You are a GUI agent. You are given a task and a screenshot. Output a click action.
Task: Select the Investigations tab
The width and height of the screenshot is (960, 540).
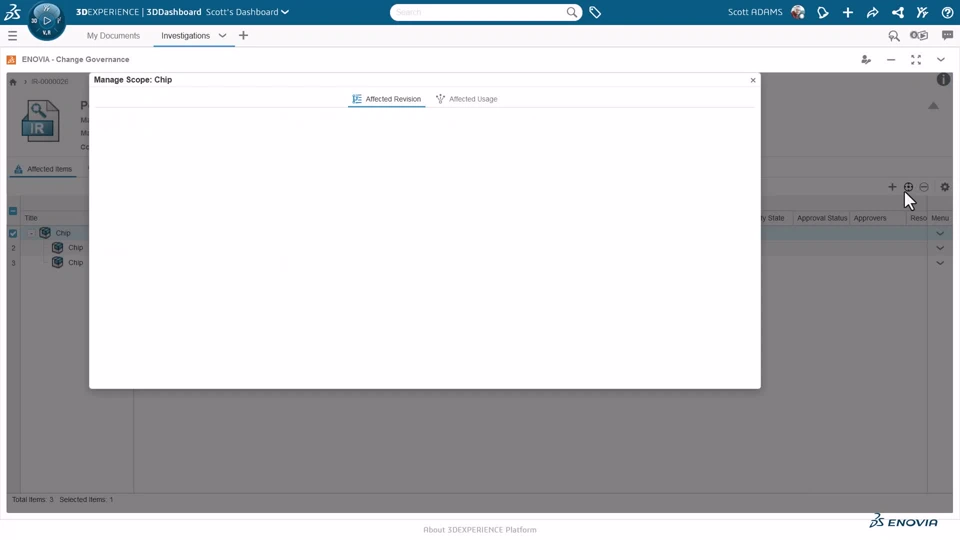click(186, 36)
